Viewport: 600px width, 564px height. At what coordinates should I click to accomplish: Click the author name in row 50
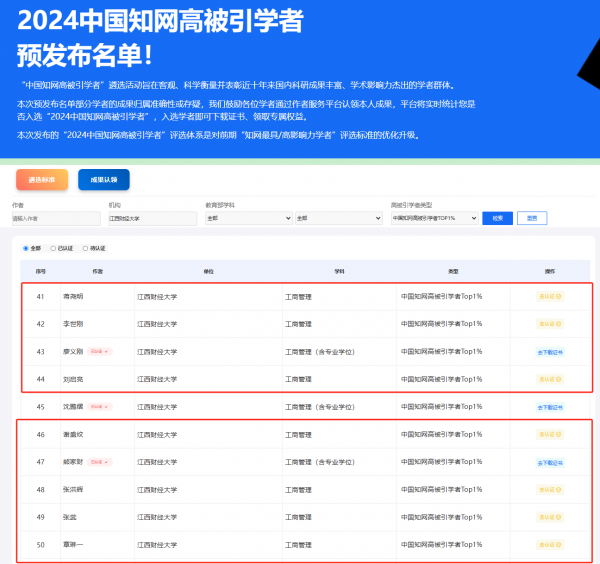click(73, 545)
